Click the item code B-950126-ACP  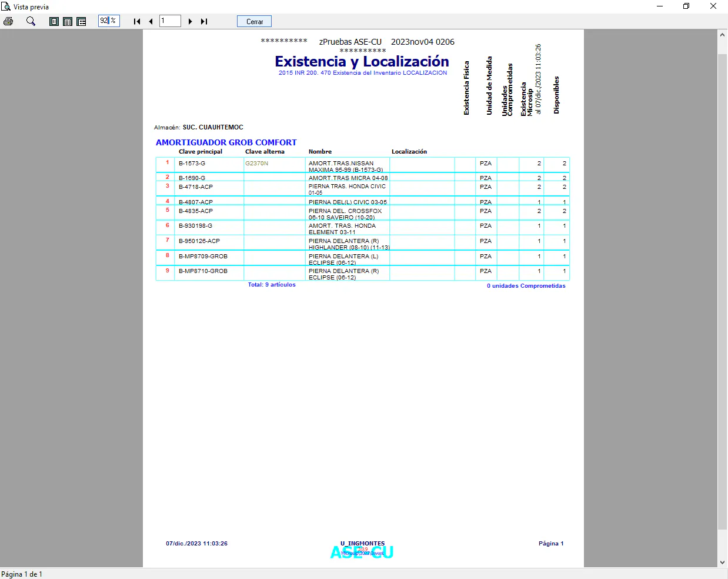tap(199, 241)
